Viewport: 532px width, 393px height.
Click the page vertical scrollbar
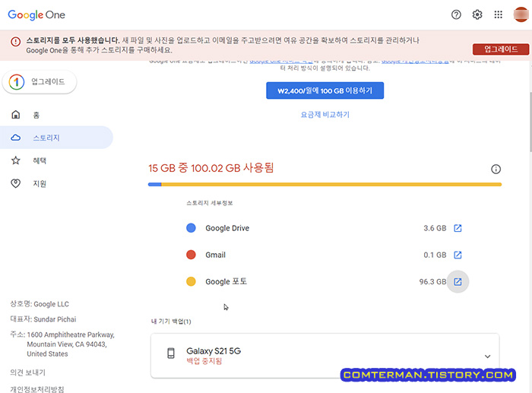click(x=530, y=122)
